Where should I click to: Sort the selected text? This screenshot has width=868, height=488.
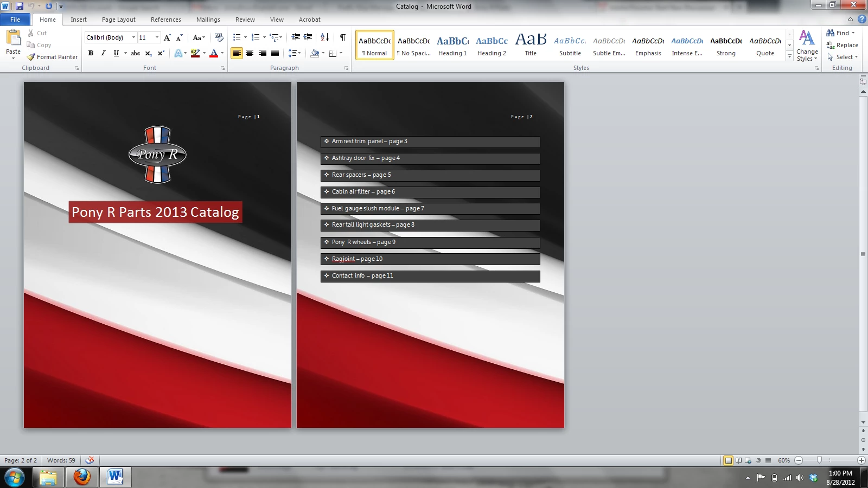325,37
